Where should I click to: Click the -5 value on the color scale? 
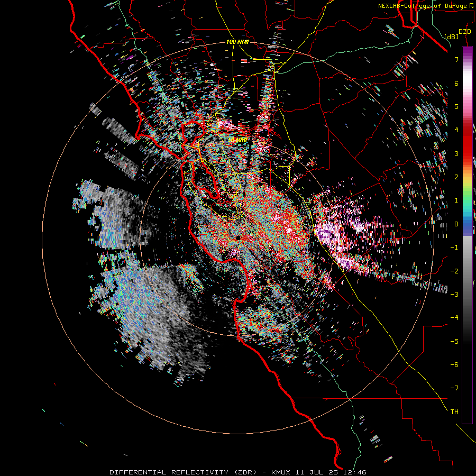click(454, 341)
